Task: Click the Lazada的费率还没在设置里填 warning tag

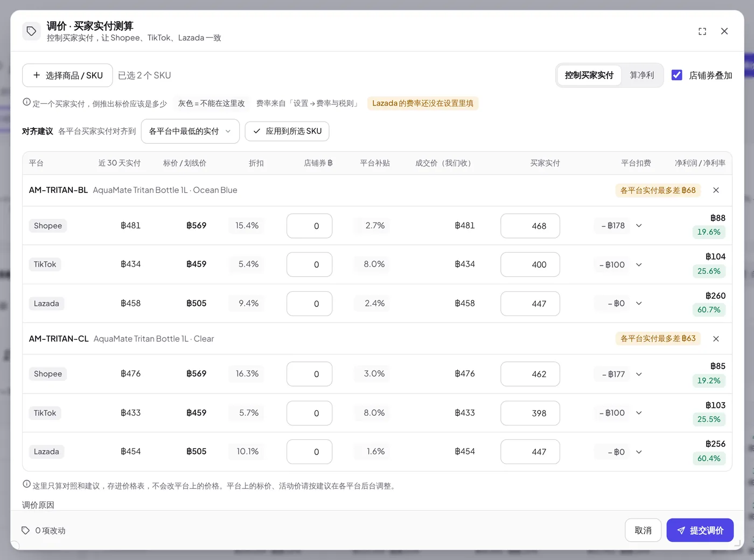Action: point(423,103)
